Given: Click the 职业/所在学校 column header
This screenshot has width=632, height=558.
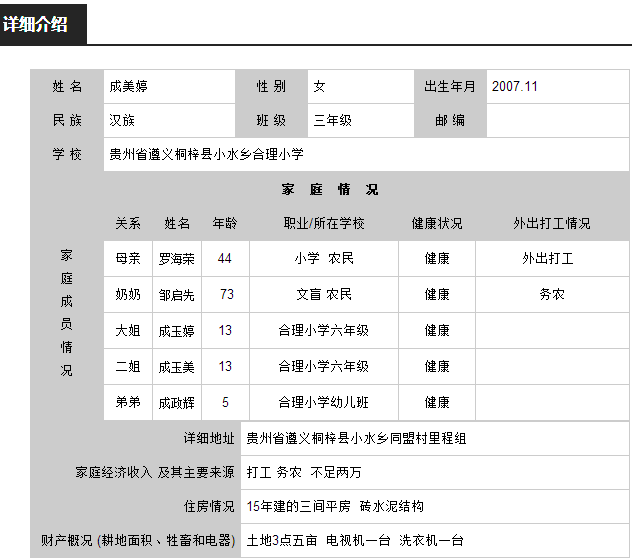Looking at the screenshot, I should click(324, 223).
